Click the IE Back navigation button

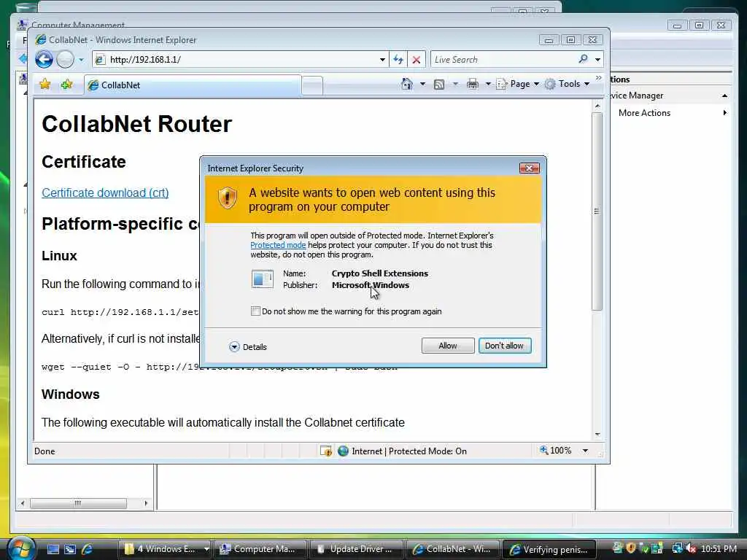[44, 60]
